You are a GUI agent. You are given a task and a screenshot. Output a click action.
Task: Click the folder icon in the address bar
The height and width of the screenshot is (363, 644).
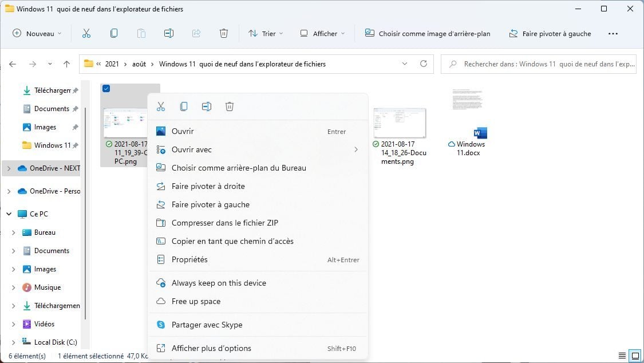click(88, 64)
